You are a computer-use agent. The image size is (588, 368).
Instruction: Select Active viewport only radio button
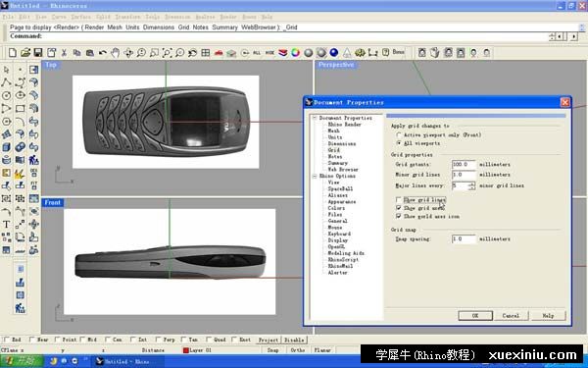(x=399, y=134)
